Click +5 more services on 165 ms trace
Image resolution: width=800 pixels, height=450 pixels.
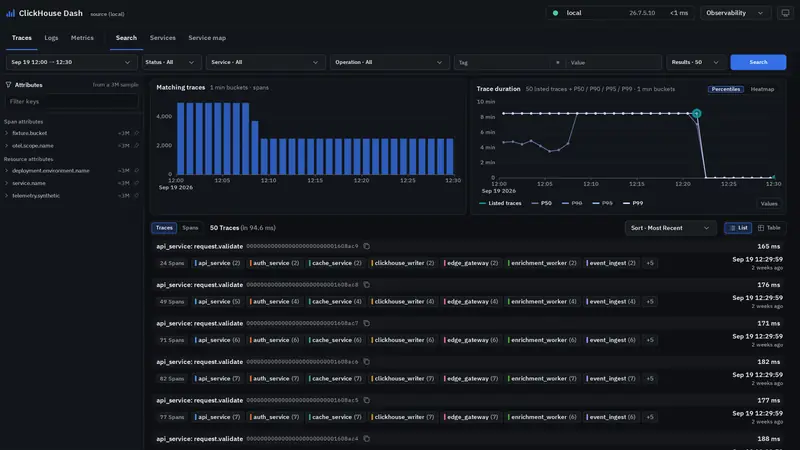[650, 263]
